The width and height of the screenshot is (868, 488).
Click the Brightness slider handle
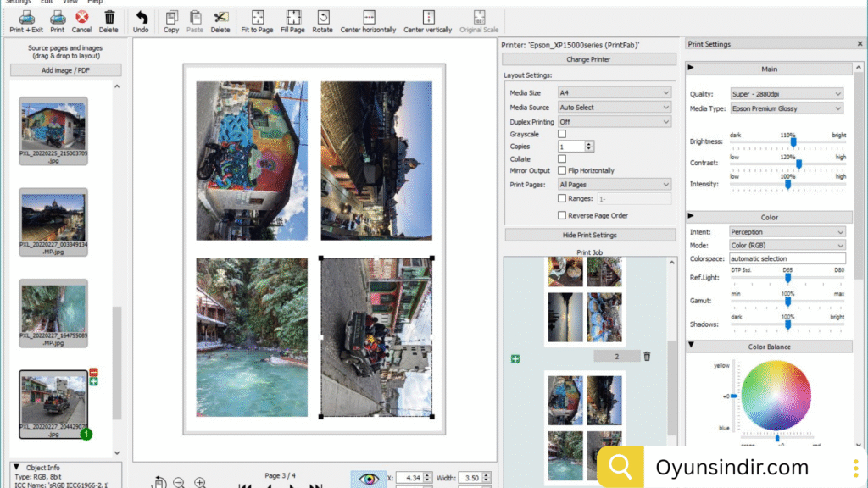point(793,142)
